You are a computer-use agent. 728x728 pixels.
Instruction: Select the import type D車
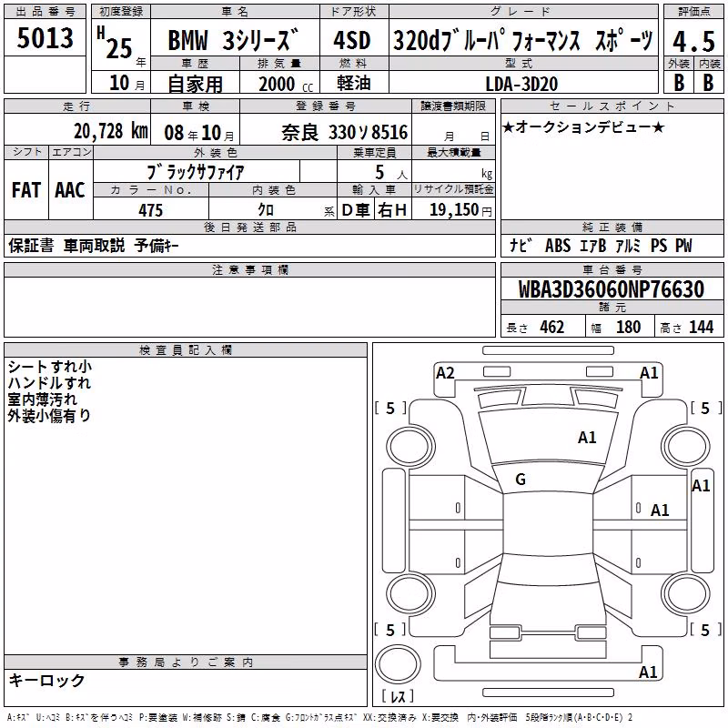356,210
